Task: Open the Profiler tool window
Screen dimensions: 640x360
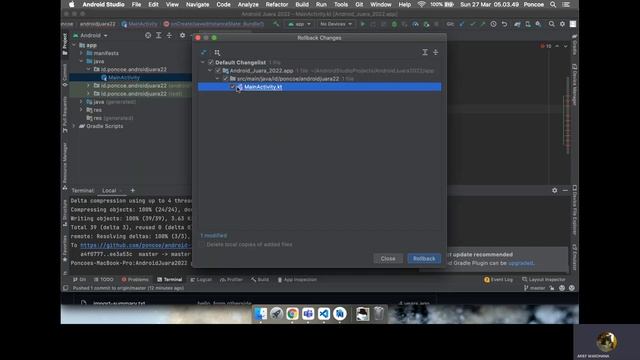Action: coord(231,280)
